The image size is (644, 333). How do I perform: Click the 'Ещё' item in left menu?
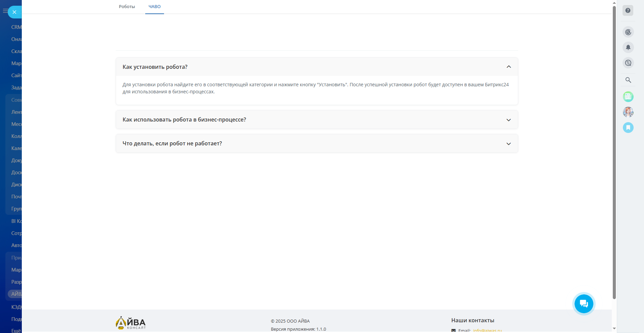click(x=16, y=330)
